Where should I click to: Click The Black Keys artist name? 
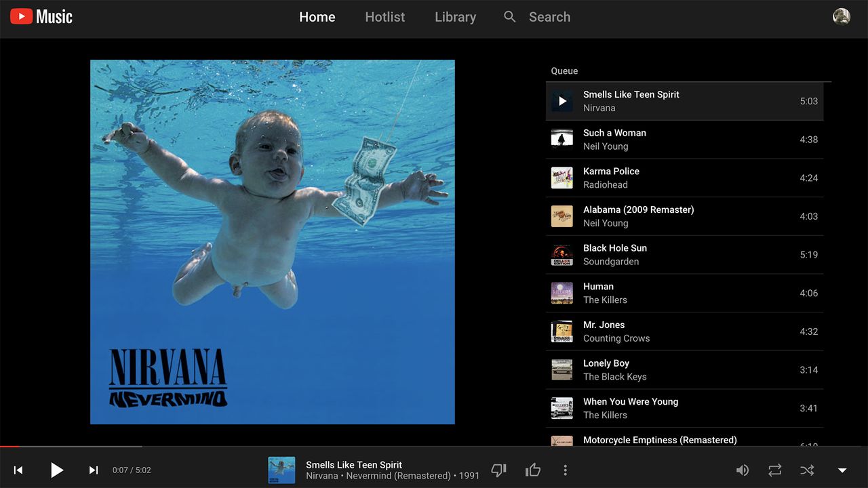pyautogui.click(x=615, y=377)
